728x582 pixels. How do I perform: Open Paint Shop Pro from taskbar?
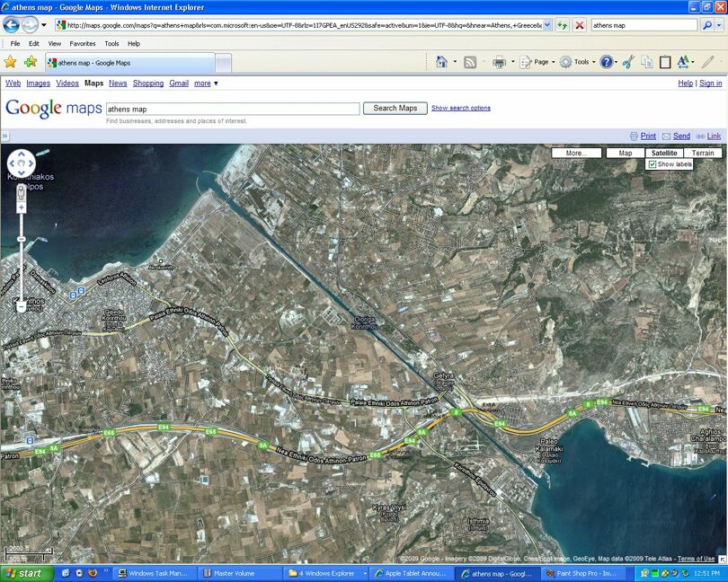582,574
